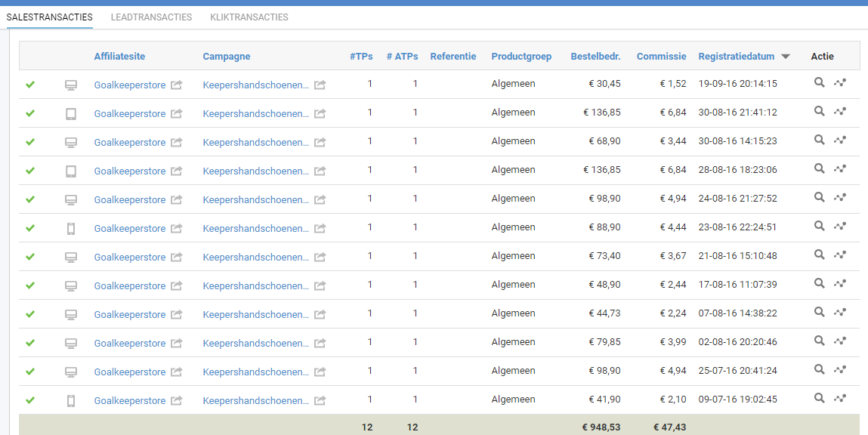868x435 pixels.
Task: Click graph icon for 25-07-16 20:41:24 row
Action: (x=840, y=371)
